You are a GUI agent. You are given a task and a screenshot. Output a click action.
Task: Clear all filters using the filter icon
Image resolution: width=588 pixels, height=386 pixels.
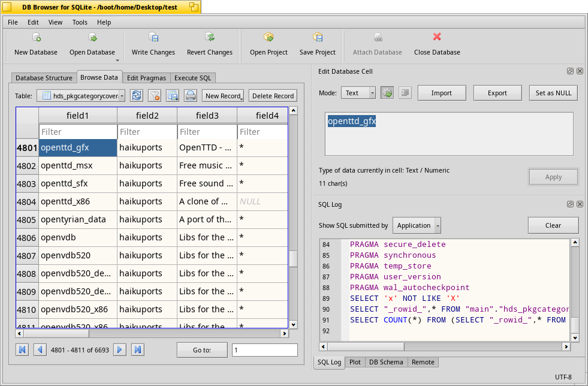click(155, 96)
